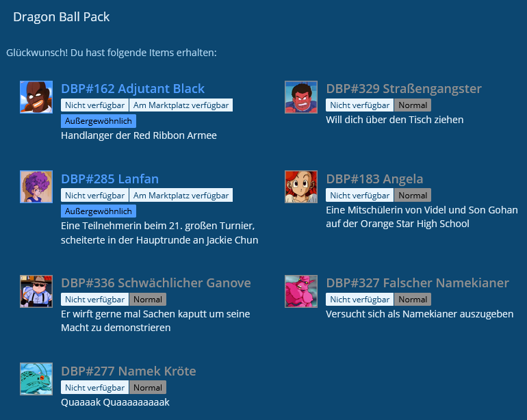The image size is (527, 420).
Task: Click the 'Normal' rarity tag for Angela
Action: 413,196
